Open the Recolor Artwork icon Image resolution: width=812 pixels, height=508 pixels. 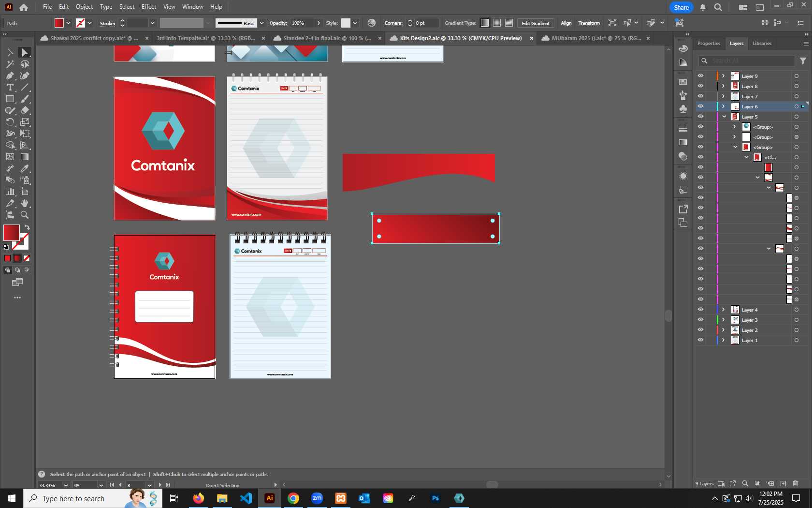click(371, 23)
